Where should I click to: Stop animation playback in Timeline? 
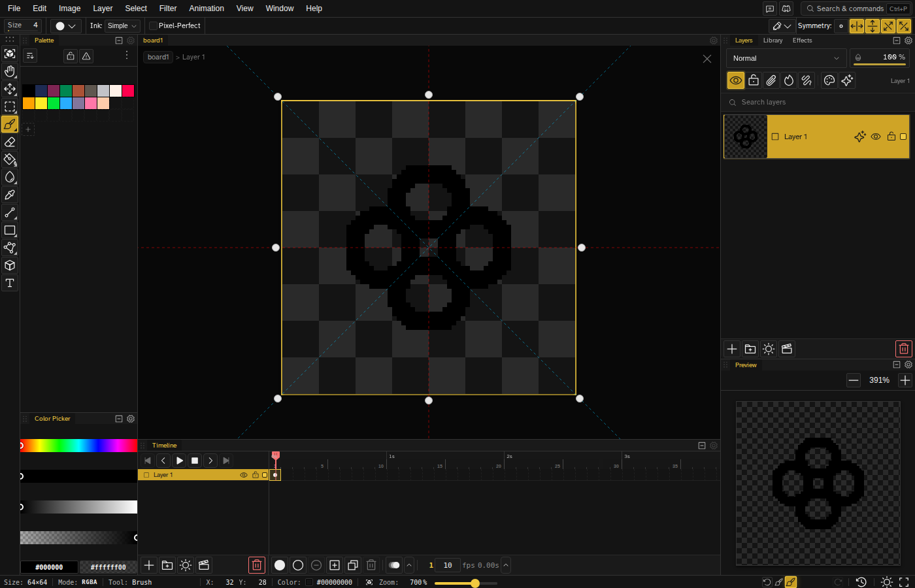point(195,461)
